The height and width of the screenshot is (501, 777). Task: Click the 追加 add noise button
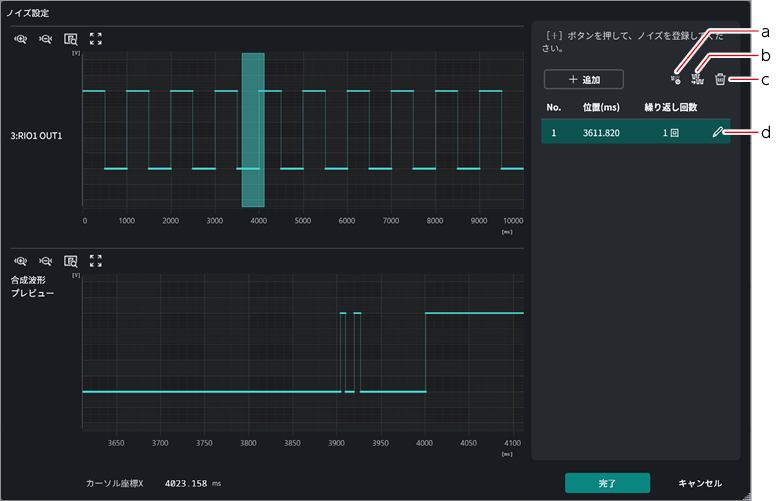tap(584, 79)
